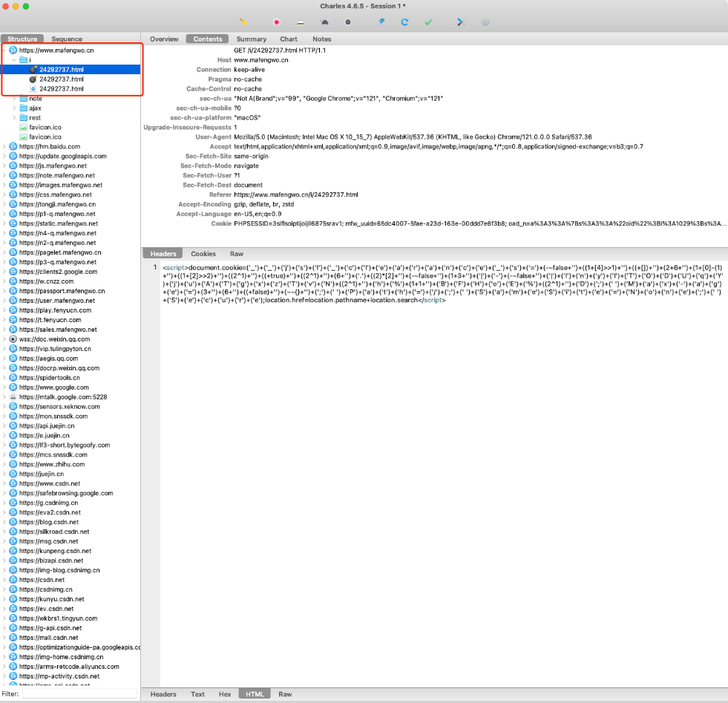This screenshot has width=728, height=703.
Task: Repeat the selected request
Action: [x=404, y=22]
